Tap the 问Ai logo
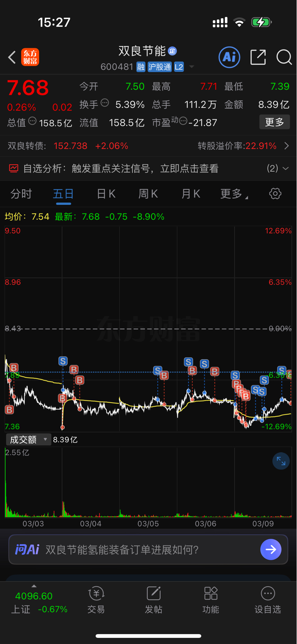This screenshot has height=644, width=297. (27, 549)
